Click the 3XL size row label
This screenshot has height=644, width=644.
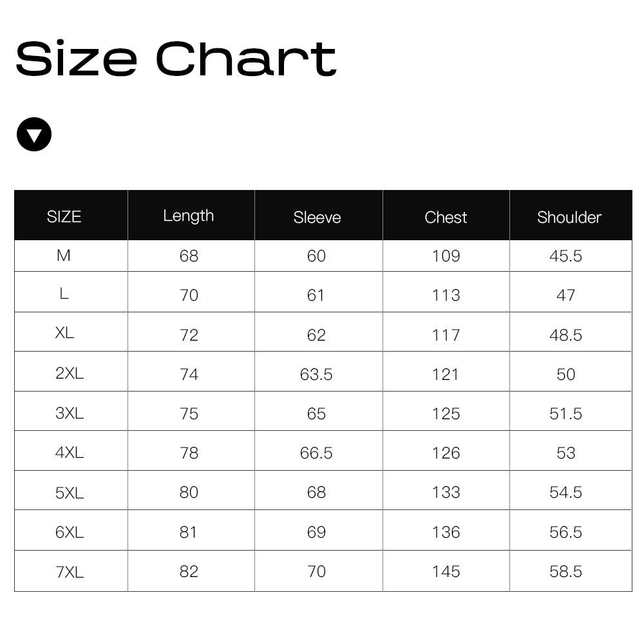pos(70,413)
